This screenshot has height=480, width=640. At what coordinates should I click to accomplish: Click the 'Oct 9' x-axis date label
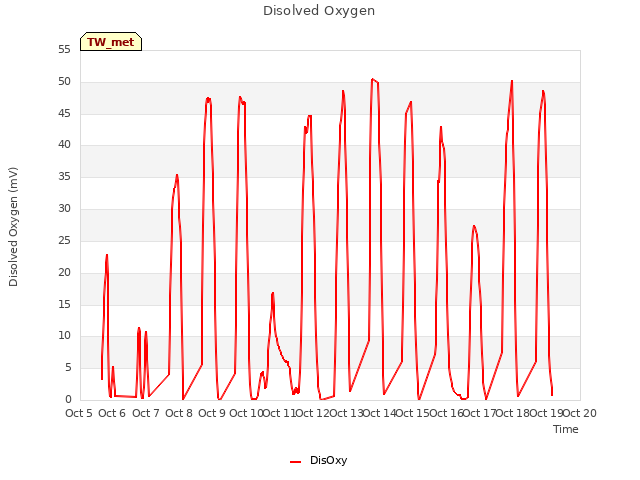tap(212, 413)
